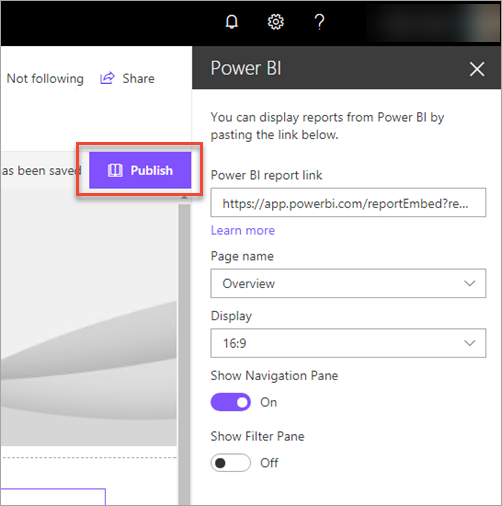Close the Power BI properties pane
The height and width of the screenshot is (506, 502).
pyautogui.click(x=477, y=69)
